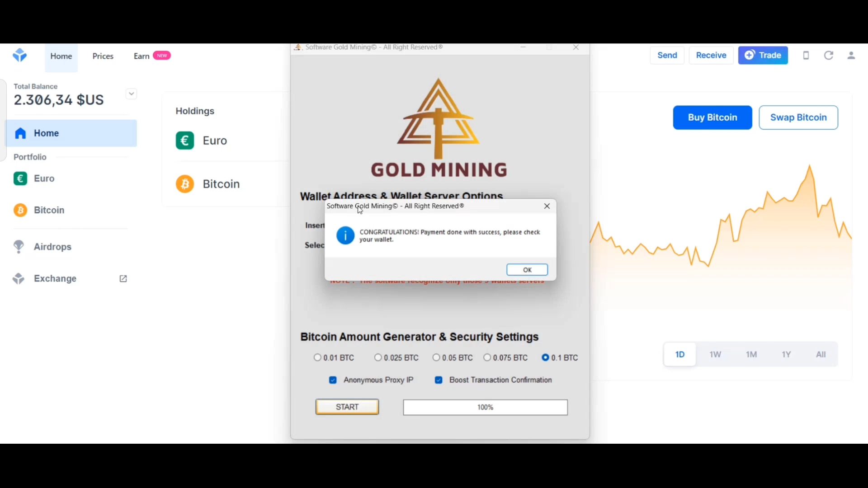Open the Earn tab
The width and height of the screenshot is (868, 488).
point(142,56)
